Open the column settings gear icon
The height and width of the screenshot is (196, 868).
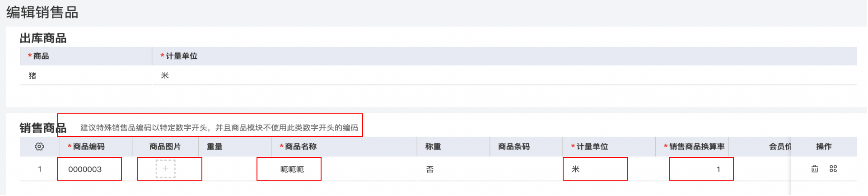[39, 147]
